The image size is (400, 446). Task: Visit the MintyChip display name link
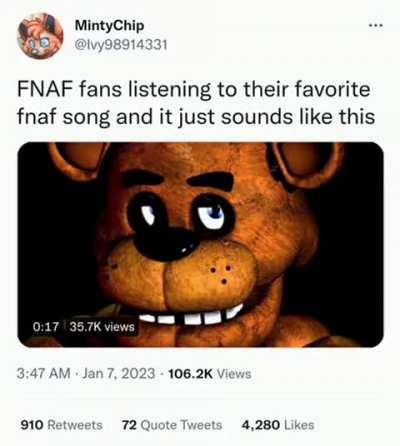pos(109,26)
